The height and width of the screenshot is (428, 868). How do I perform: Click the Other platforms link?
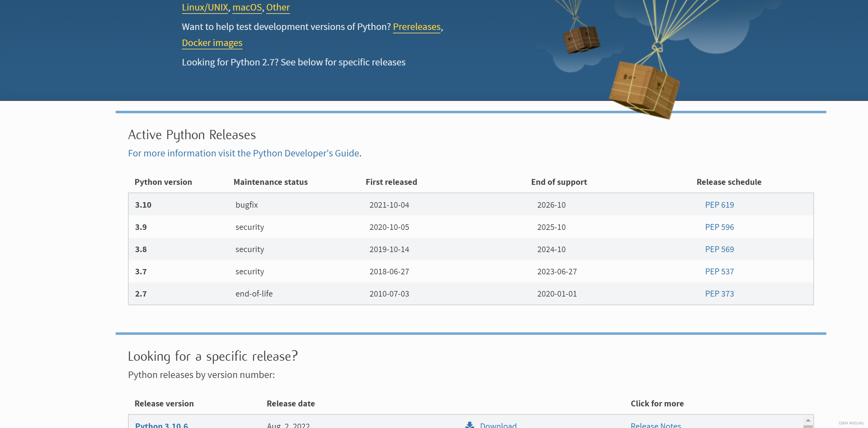pyautogui.click(x=278, y=7)
